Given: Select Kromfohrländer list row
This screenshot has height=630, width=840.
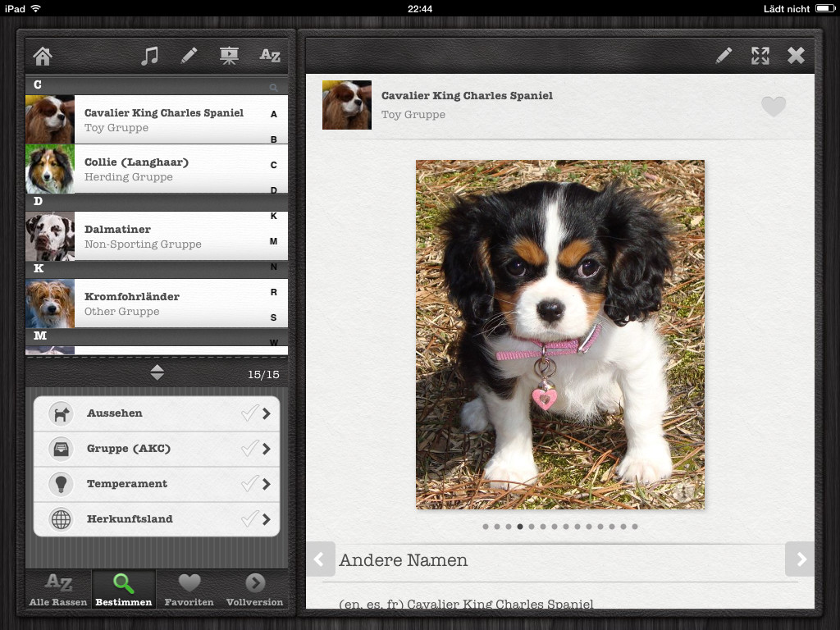Looking at the screenshot, I should [157, 304].
